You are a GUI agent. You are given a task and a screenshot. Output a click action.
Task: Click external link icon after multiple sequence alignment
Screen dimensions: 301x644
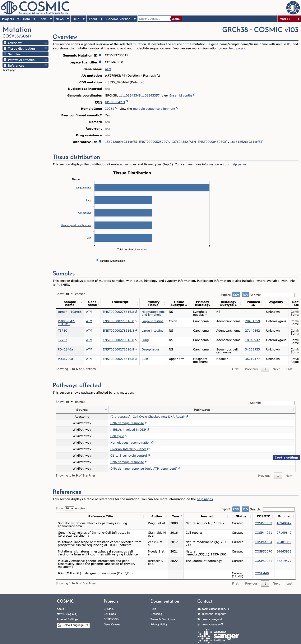coord(177,108)
